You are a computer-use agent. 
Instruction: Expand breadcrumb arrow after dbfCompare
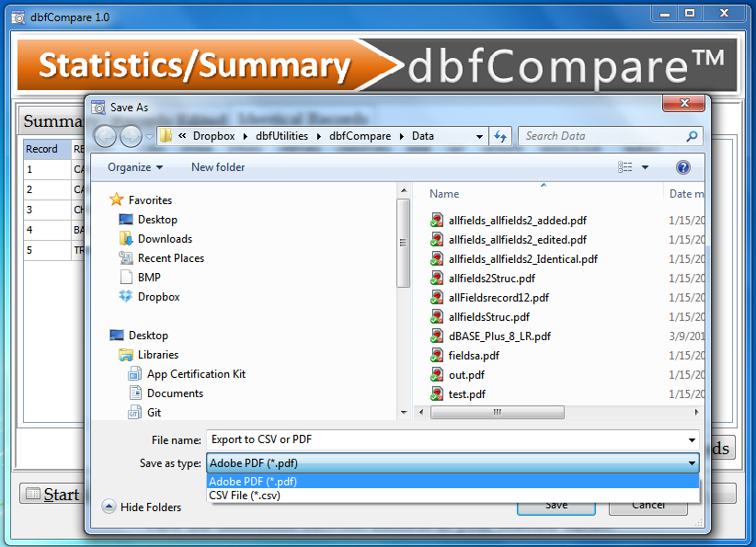click(402, 137)
